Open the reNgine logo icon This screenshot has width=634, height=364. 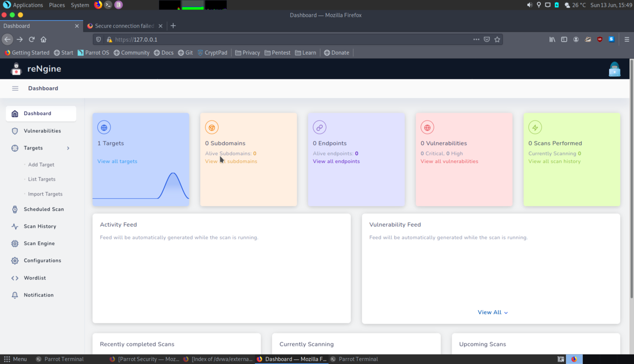tap(16, 69)
